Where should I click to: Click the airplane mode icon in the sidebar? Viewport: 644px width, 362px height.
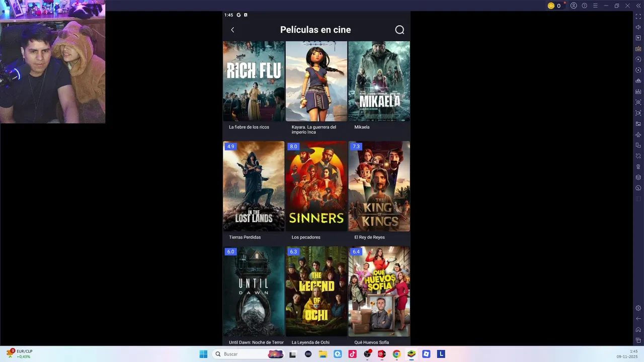click(x=638, y=134)
